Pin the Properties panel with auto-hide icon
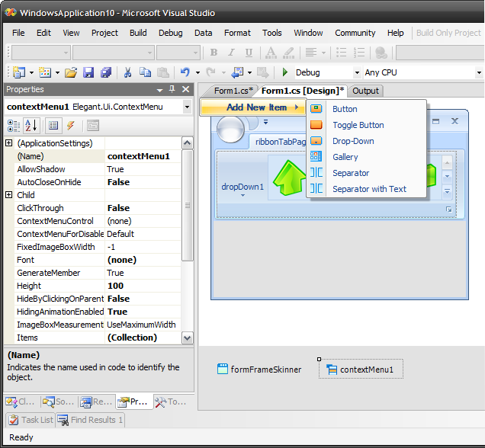The width and height of the screenshot is (485, 448). (x=172, y=89)
